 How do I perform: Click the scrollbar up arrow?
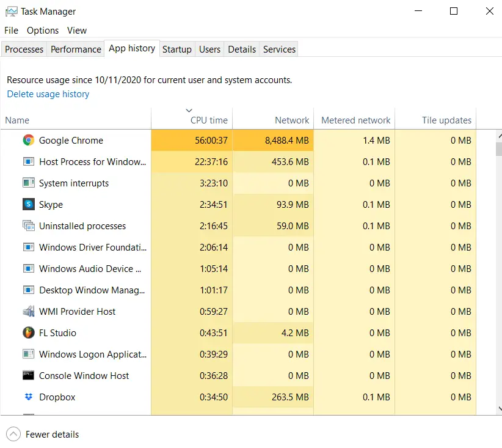coord(499,136)
